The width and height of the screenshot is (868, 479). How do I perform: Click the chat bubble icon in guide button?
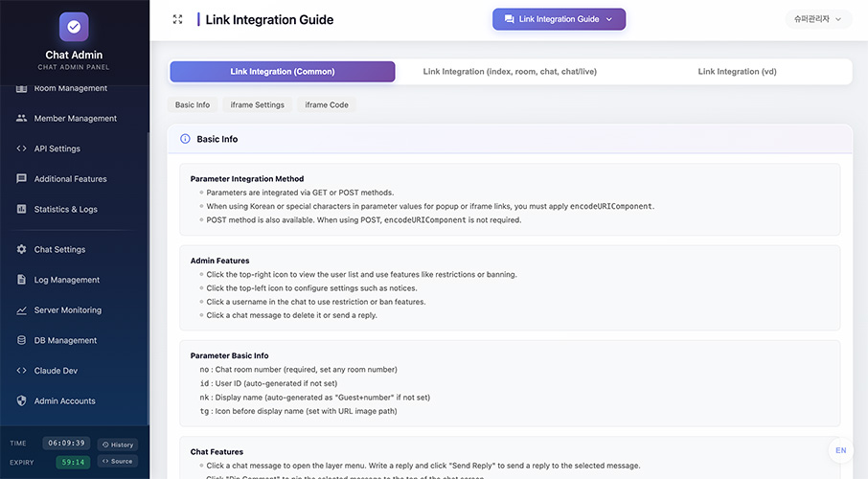coord(510,19)
